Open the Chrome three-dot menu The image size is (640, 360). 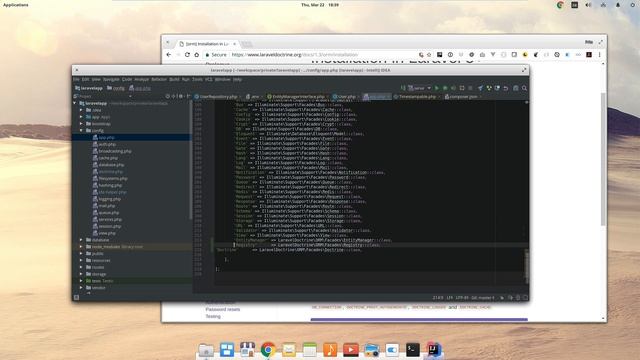click(x=600, y=55)
